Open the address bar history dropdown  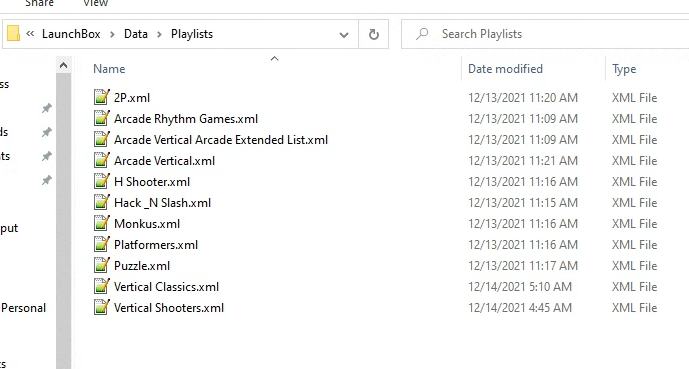click(344, 34)
